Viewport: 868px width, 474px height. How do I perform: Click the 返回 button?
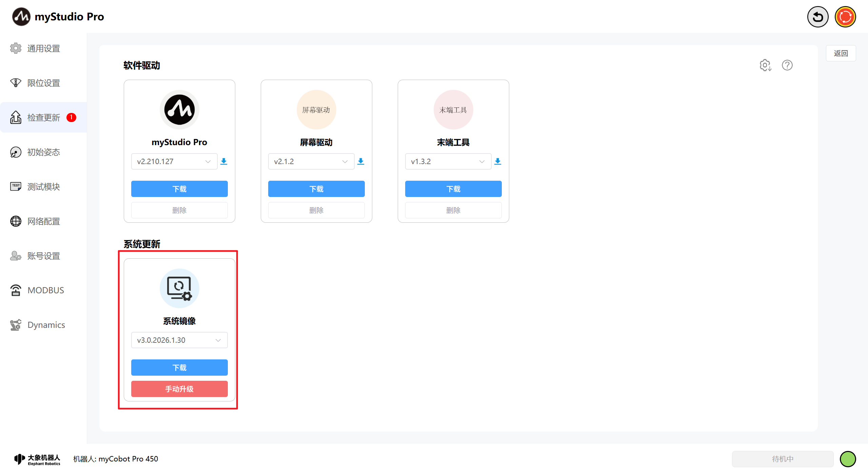coord(841,53)
